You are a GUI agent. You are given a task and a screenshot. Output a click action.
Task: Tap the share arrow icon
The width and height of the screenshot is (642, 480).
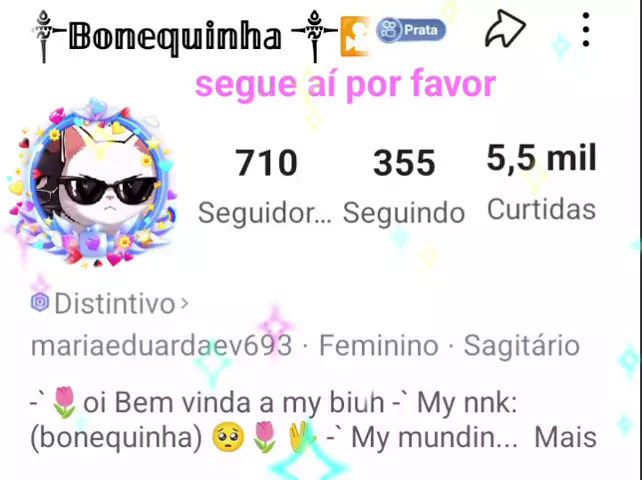coord(505,29)
